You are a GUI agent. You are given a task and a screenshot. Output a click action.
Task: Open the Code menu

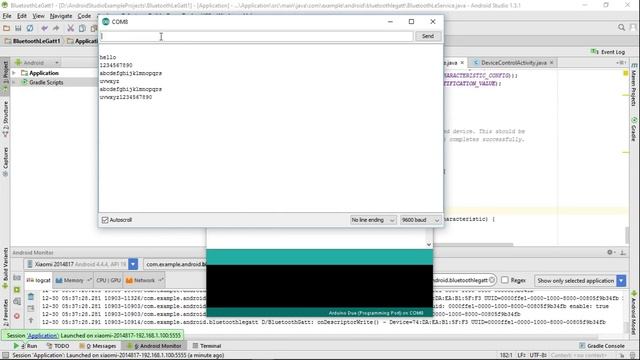pyautogui.click(x=84, y=16)
